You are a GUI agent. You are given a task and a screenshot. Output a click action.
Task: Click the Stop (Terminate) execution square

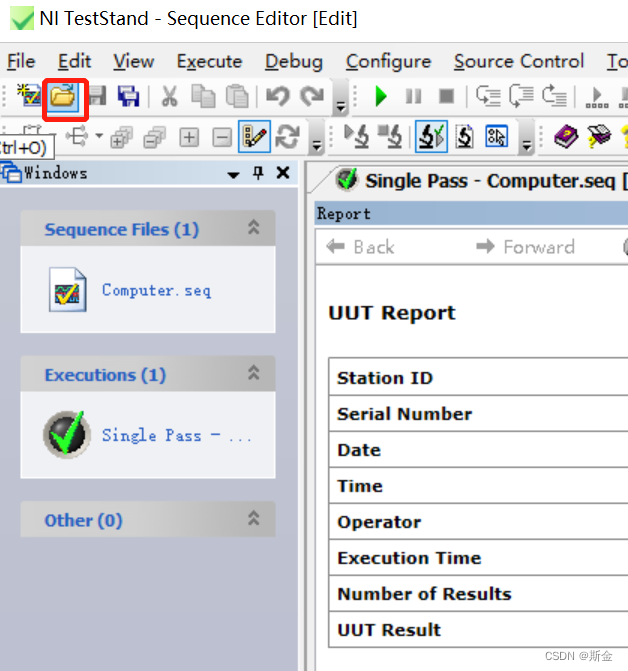point(447,96)
